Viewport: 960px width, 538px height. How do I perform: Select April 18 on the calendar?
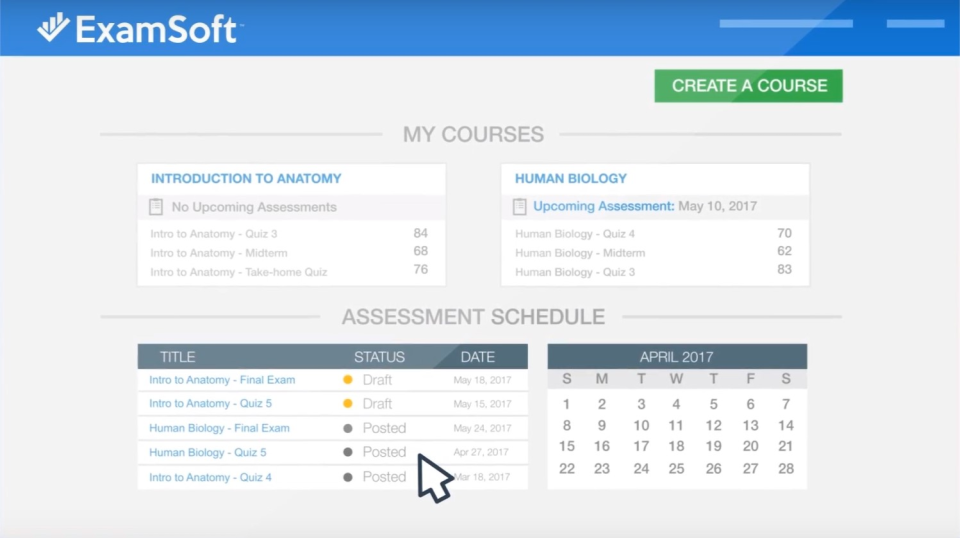[676, 447]
